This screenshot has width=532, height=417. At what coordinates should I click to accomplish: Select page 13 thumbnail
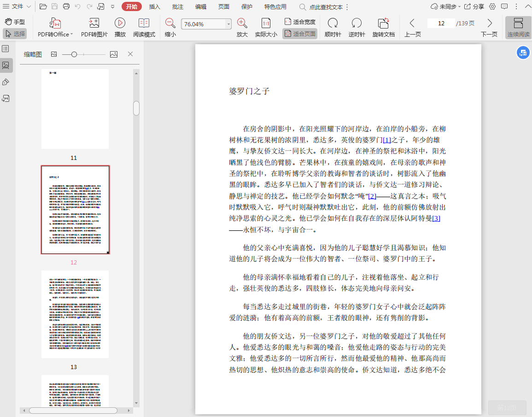[75, 314]
